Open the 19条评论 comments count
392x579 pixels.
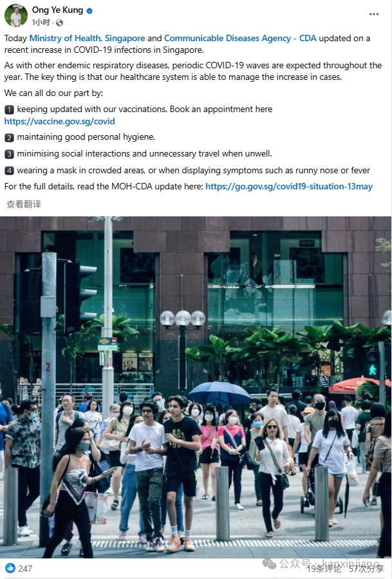(x=324, y=569)
